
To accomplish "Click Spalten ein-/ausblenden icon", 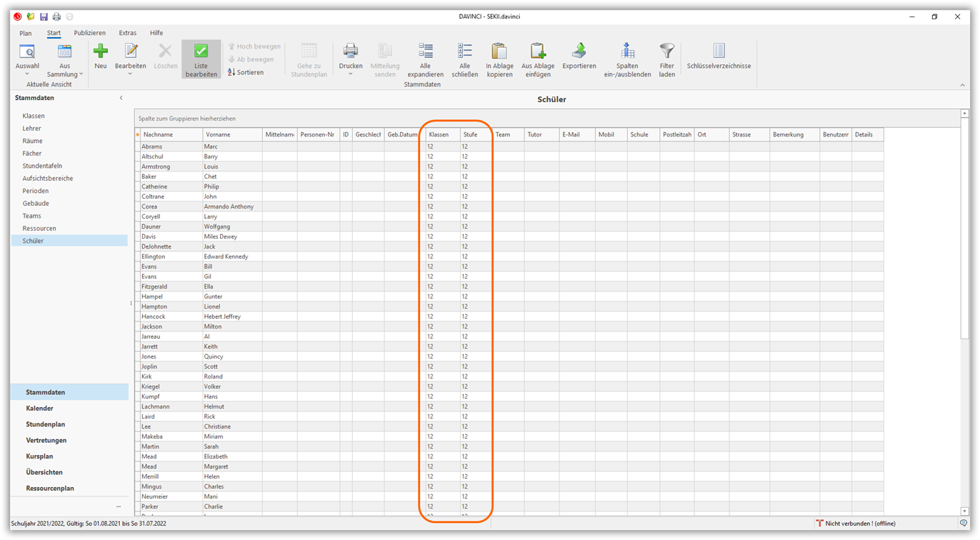I will click(x=627, y=51).
